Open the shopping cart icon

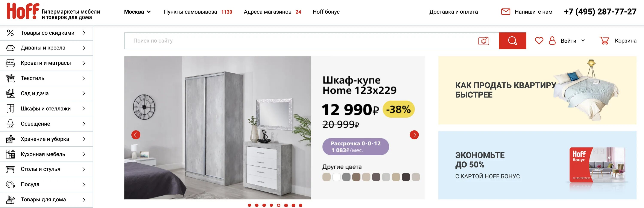pos(604,40)
